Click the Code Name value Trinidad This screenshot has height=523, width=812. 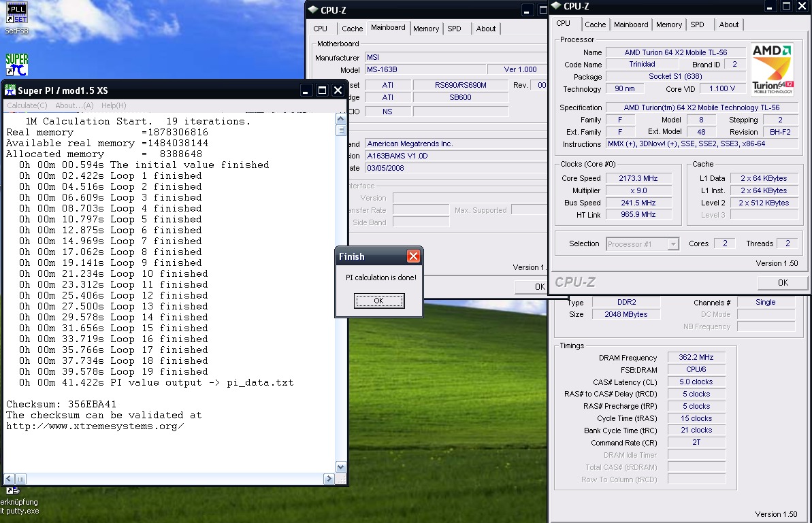pyautogui.click(x=642, y=64)
